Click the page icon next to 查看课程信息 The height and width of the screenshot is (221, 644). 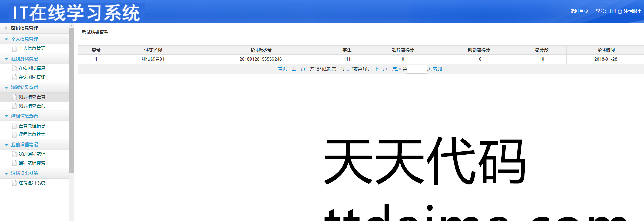14,126
